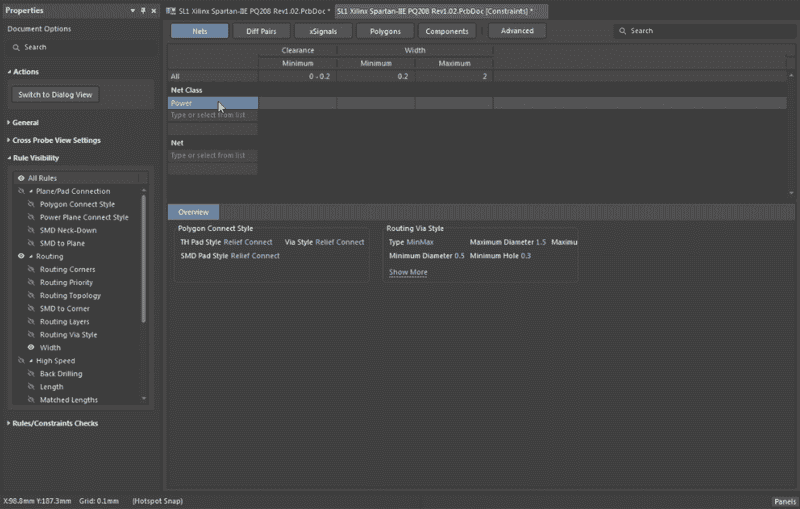Click Switch to Dialog View button
This screenshot has width=800, height=509.
pyautogui.click(x=55, y=94)
